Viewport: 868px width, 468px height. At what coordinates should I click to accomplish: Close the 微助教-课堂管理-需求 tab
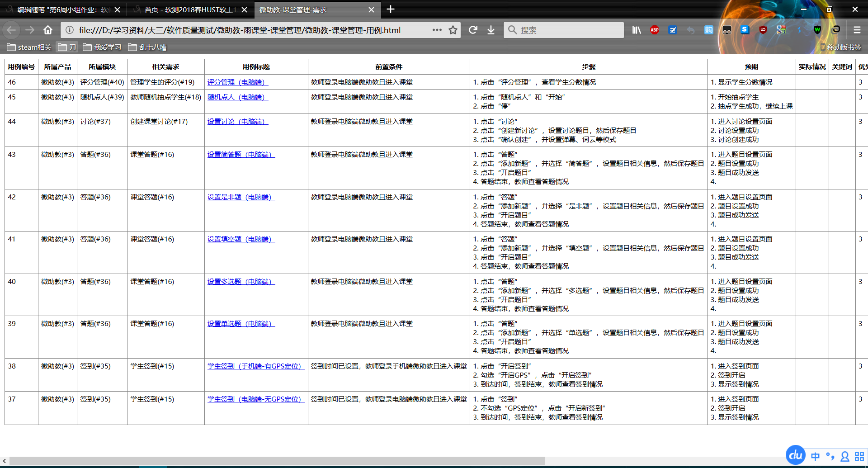371,9
